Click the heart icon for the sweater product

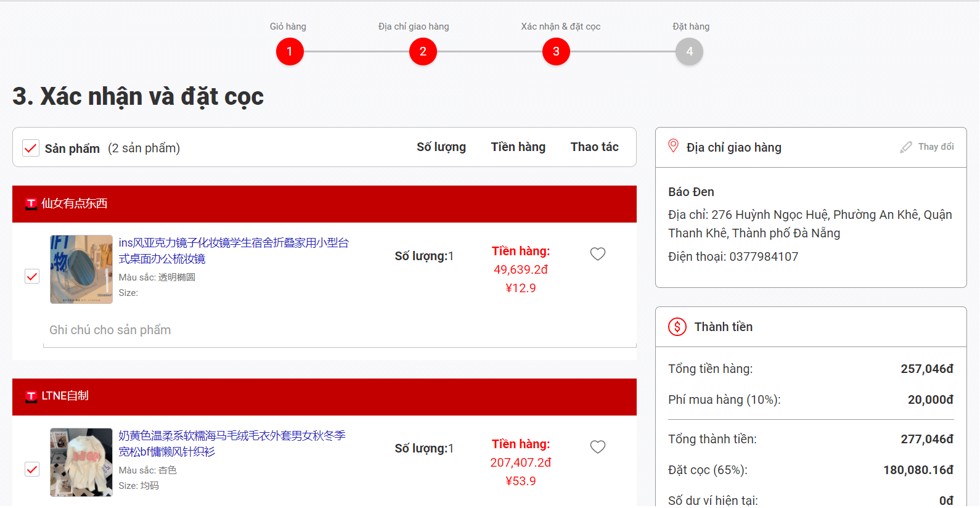click(x=597, y=447)
